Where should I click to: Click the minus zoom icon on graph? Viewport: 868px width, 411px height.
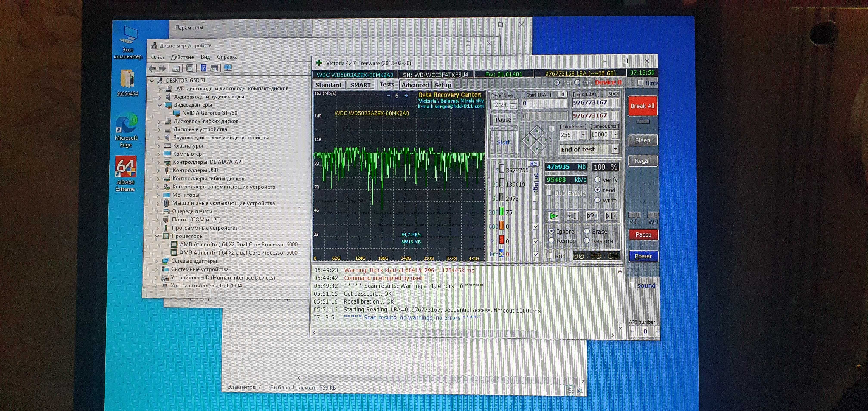coord(388,96)
